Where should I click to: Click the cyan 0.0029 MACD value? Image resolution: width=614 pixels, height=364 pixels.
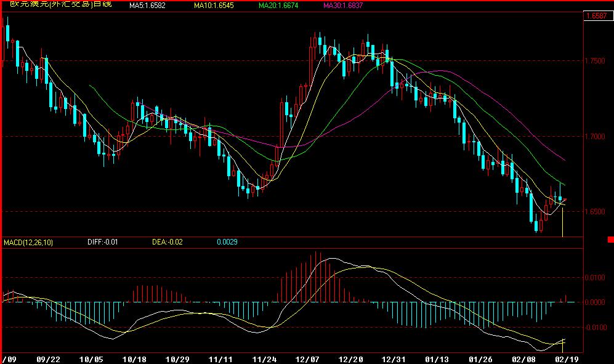(x=227, y=242)
